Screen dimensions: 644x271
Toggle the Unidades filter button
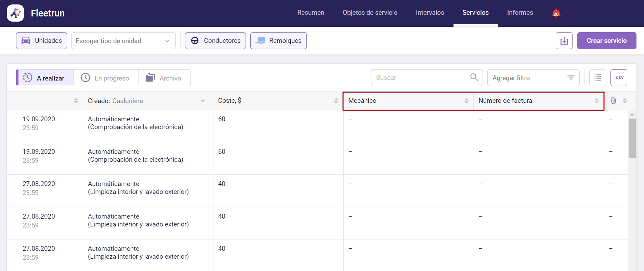[x=41, y=41]
